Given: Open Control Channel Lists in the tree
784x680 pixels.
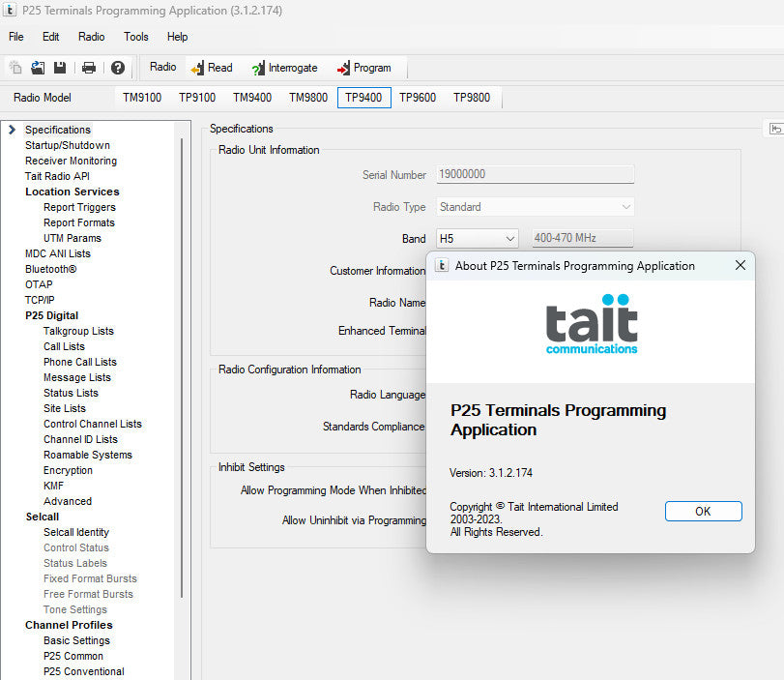Looking at the screenshot, I should 93,425.
